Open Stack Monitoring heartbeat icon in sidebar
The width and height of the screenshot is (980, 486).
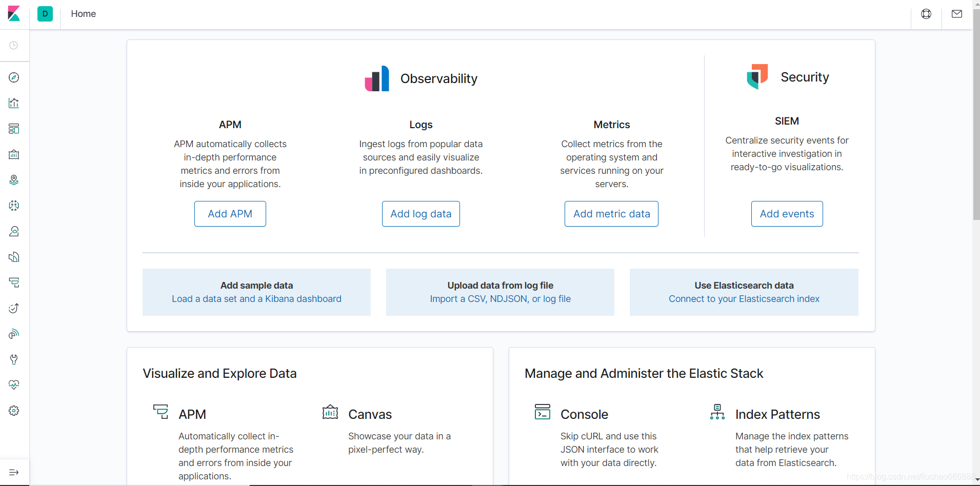14,385
